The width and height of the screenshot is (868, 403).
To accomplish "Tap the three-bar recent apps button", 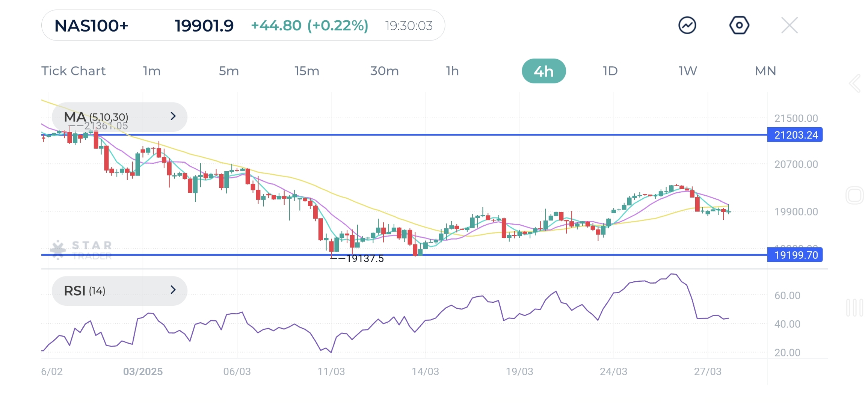I will pyautogui.click(x=854, y=308).
